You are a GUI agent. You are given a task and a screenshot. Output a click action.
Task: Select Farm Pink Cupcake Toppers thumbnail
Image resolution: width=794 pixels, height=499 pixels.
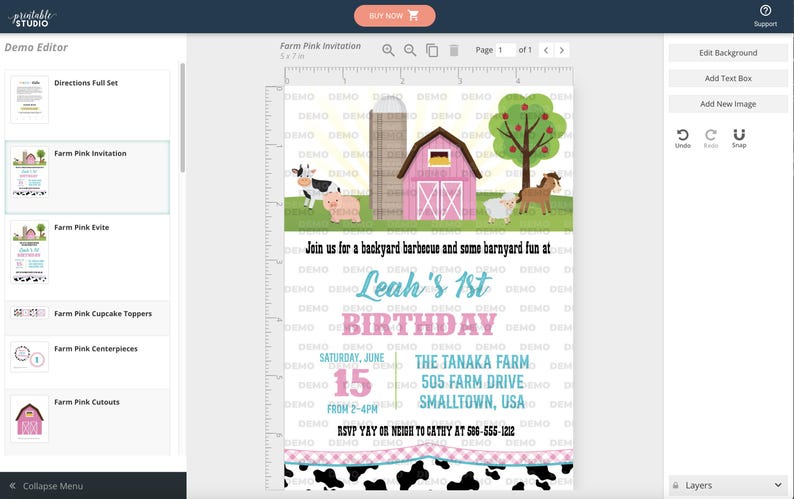(29, 313)
